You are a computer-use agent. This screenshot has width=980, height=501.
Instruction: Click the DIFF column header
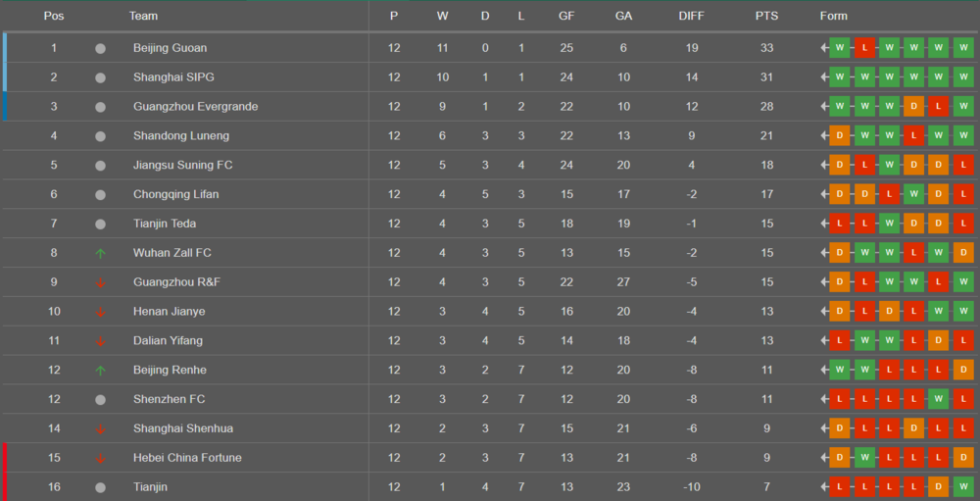pyautogui.click(x=691, y=17)
